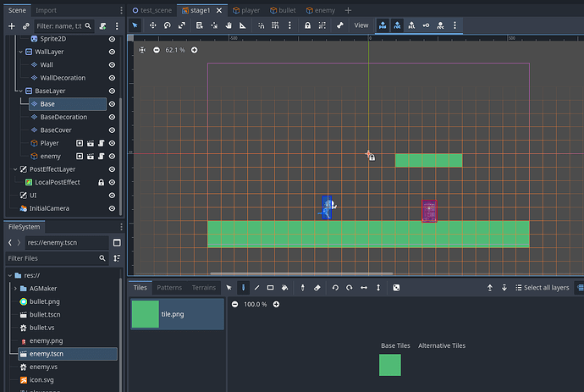Expand the AGMaker folder
The width and height of the screenshot is (584, 392).
click(x=15, y=288)
